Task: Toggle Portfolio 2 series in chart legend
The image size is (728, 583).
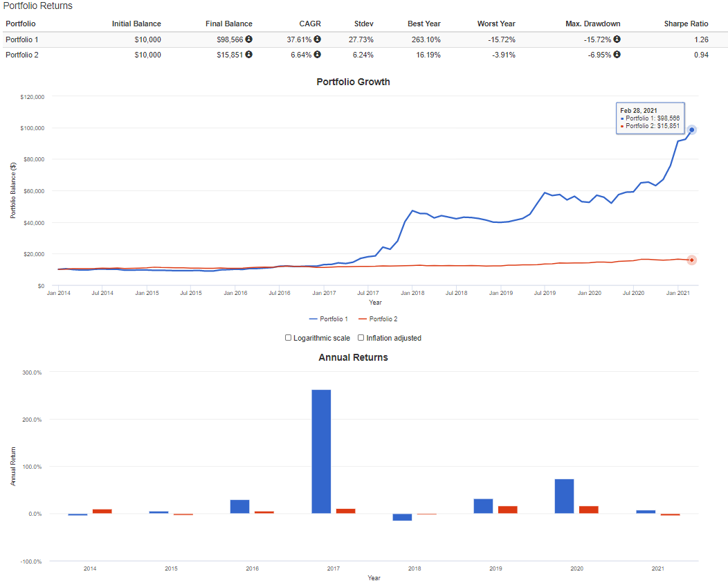Action: [377, 319]
